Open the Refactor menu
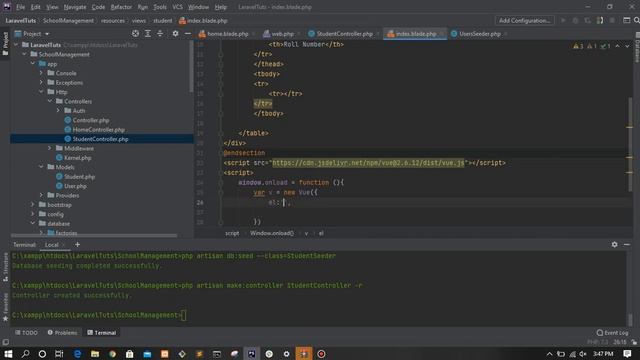 click(x=121, y=7)
